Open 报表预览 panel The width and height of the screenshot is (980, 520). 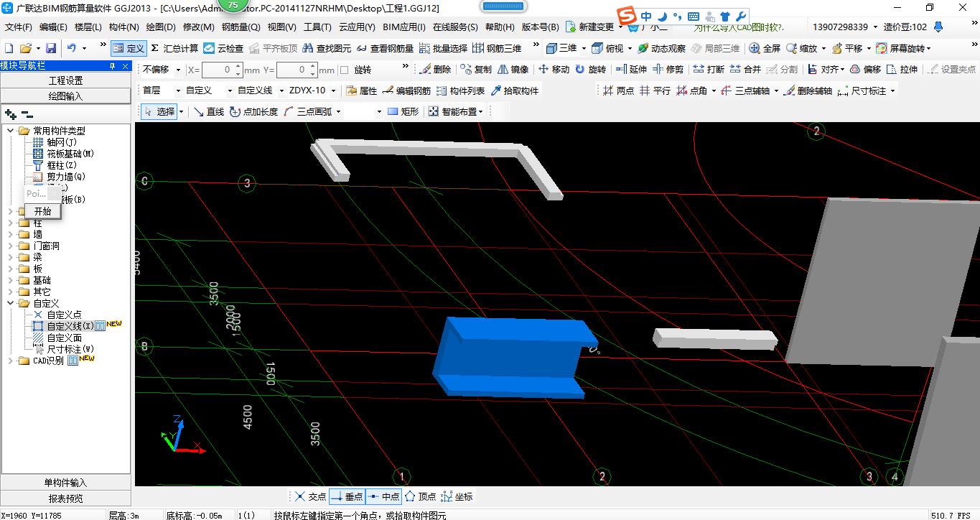(x=66, y=498)
